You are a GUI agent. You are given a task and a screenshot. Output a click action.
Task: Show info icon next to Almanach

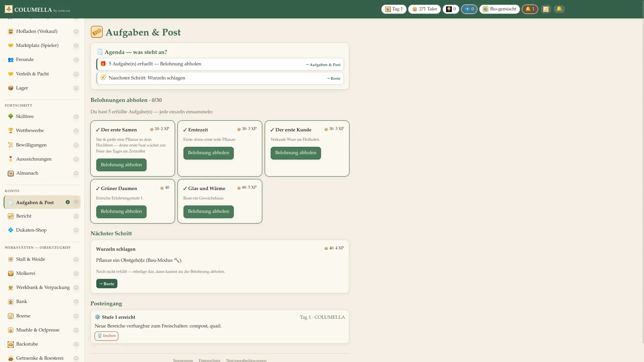pos(76,173)
